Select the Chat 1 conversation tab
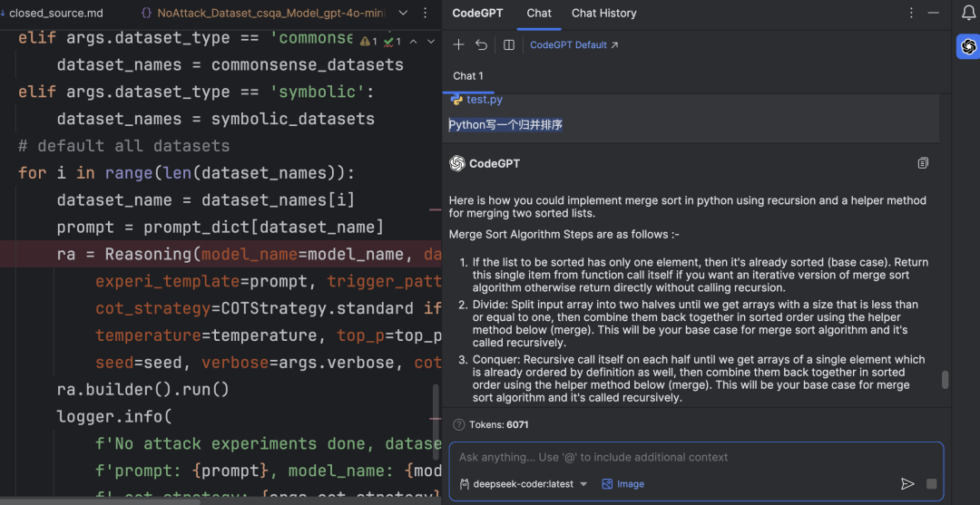This screenshot has height=505, width=980. click(468, 76)
